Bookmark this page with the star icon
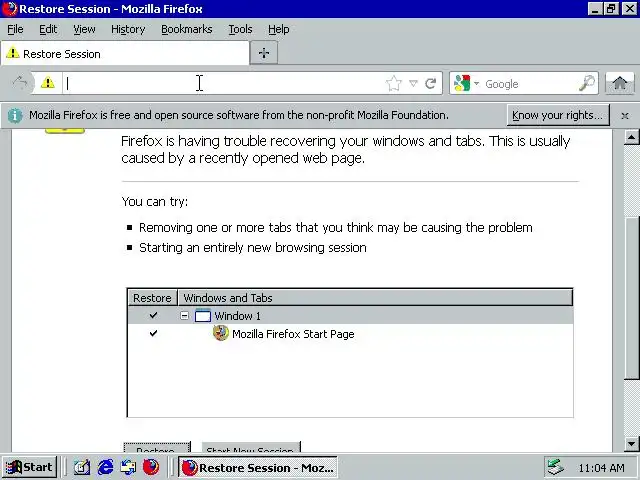The image size is (640, 480). 393,84
